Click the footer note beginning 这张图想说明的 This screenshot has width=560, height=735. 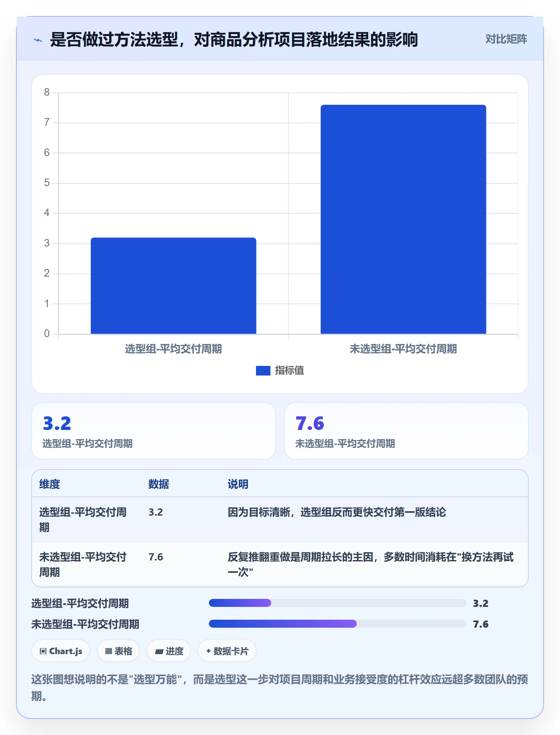tap(280, 688)
